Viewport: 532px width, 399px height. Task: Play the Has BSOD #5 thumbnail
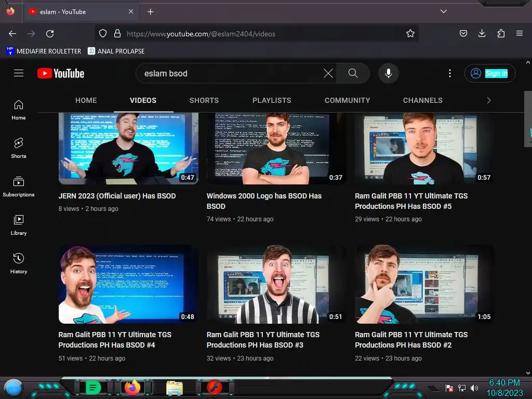[425, 149]
